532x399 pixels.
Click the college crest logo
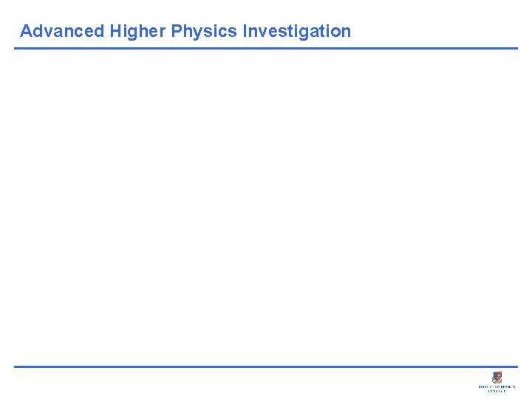pyautogui.click(x=497, y=377)
